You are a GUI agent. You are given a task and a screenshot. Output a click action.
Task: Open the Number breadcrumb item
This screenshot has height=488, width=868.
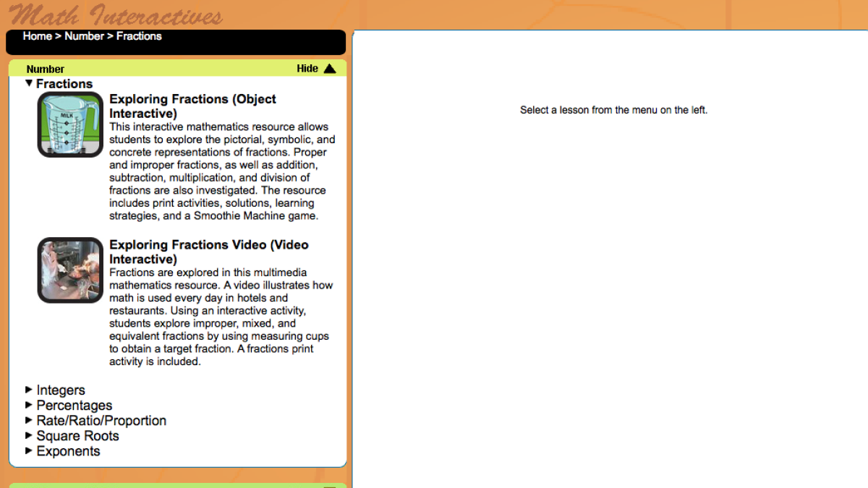point(85,35)
